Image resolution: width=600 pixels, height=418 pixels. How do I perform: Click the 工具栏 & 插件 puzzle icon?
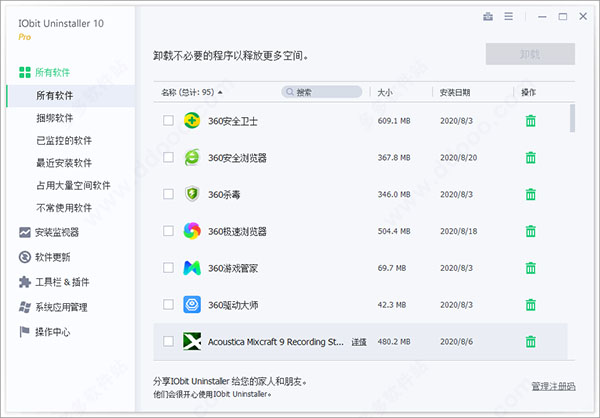click(x=24, y=282)
